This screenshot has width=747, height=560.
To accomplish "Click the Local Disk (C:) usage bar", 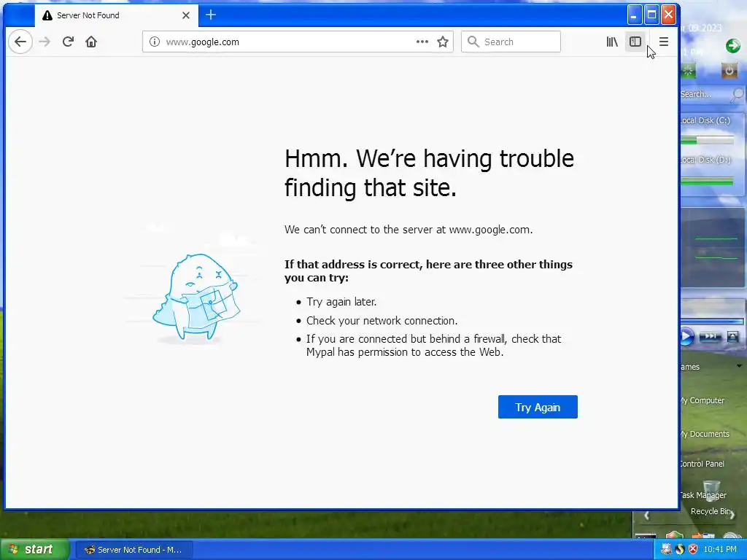I will (707, 141).
